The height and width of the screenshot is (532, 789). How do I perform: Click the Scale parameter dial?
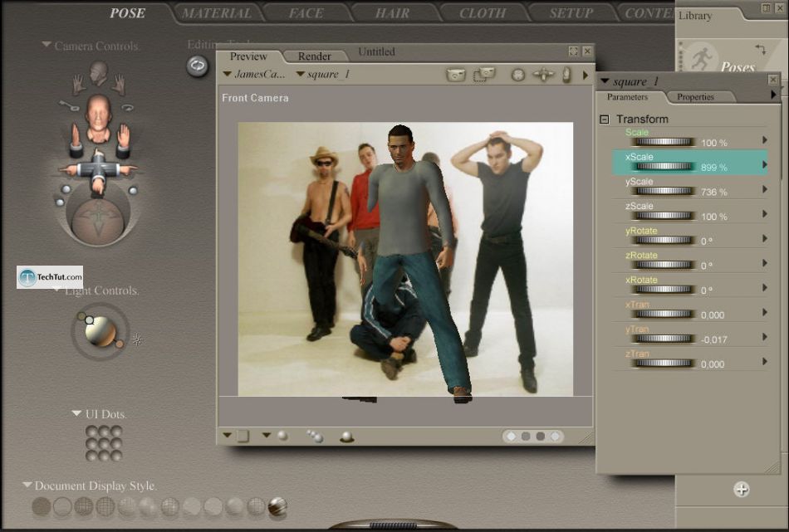(x=664, y=142)
